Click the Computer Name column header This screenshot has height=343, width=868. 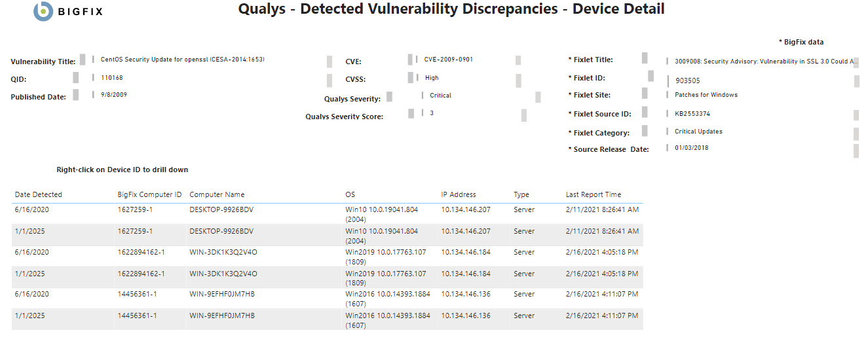pos(217,194)
